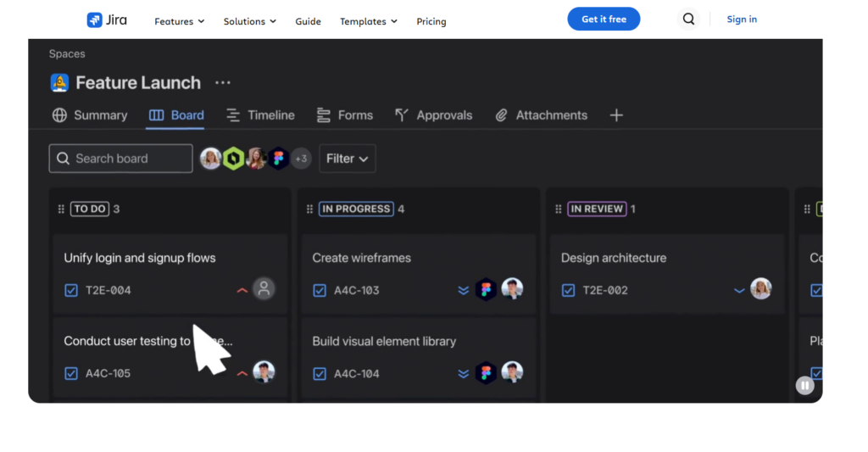
Task: Toggle the task checkbox on T2E-004
Action: pos(71,290)
